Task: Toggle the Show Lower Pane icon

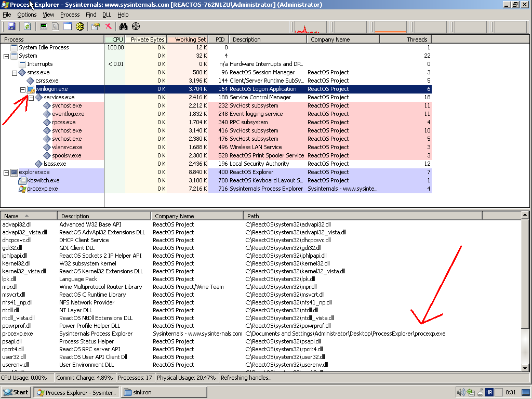Action: [x=68, y=26]
